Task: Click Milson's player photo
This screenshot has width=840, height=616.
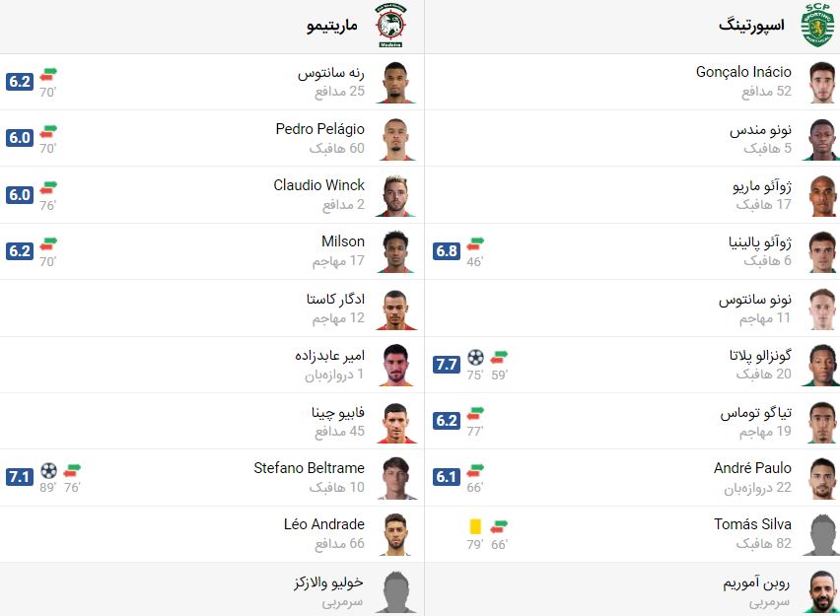Action: coord(394,251)
